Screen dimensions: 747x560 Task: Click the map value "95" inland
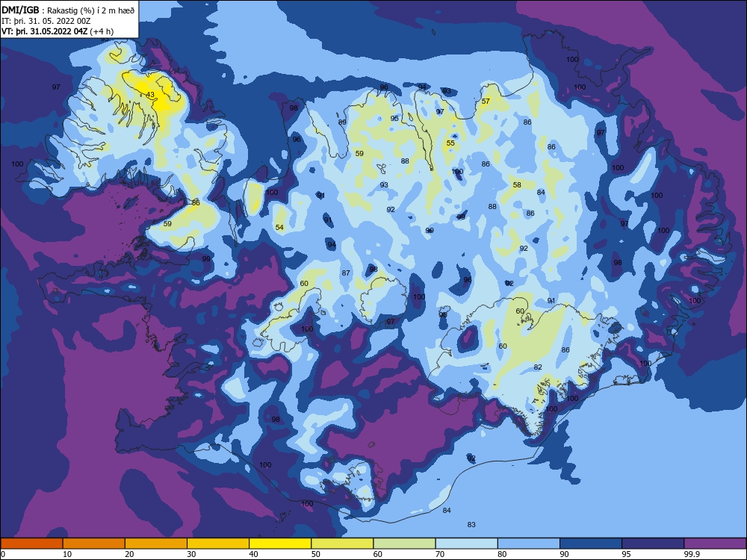pyautogui.click(x=394, y=118)
